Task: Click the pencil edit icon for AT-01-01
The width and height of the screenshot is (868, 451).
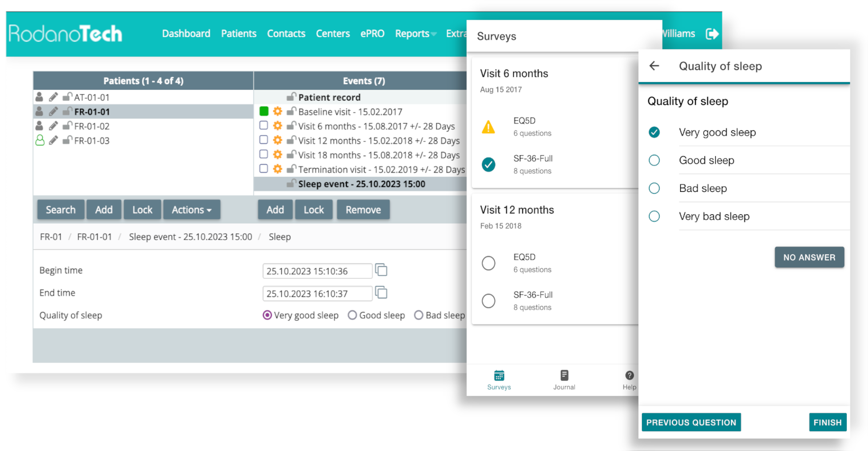Action: coord(53,97)
